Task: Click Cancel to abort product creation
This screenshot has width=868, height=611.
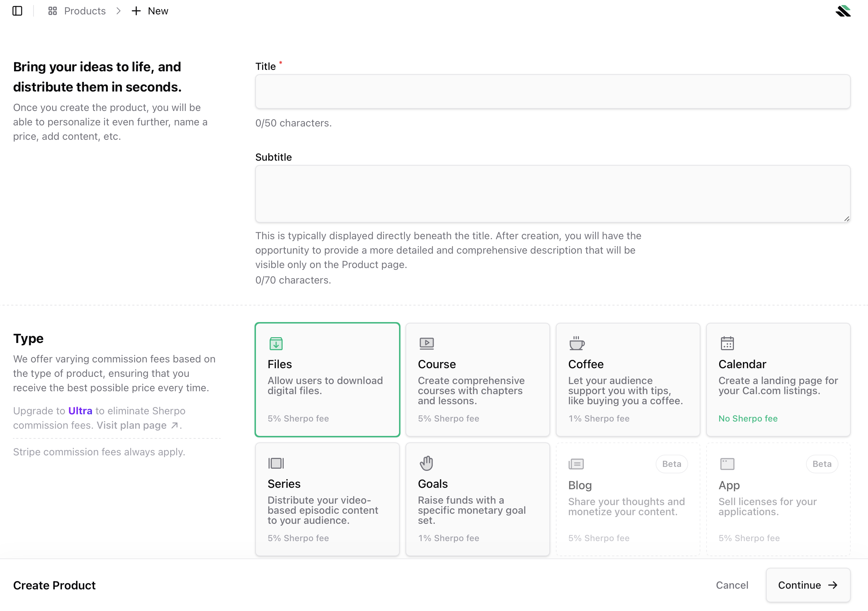Action: 731,585
